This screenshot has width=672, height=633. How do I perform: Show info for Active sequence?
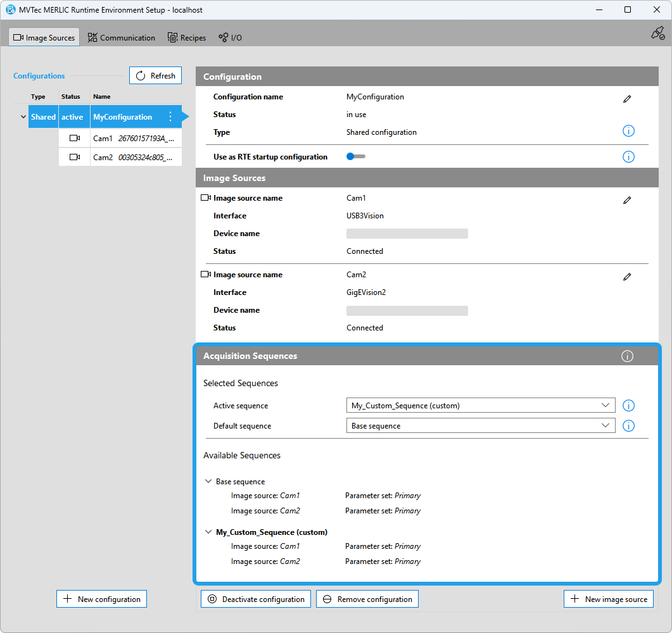click(x=628, y=406)
